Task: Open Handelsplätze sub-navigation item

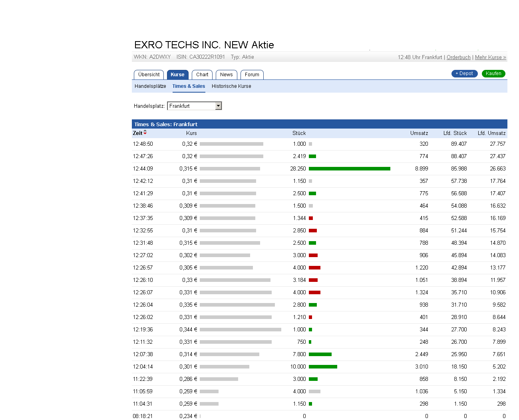Action: pyautogui.click(x=150, y=86)
